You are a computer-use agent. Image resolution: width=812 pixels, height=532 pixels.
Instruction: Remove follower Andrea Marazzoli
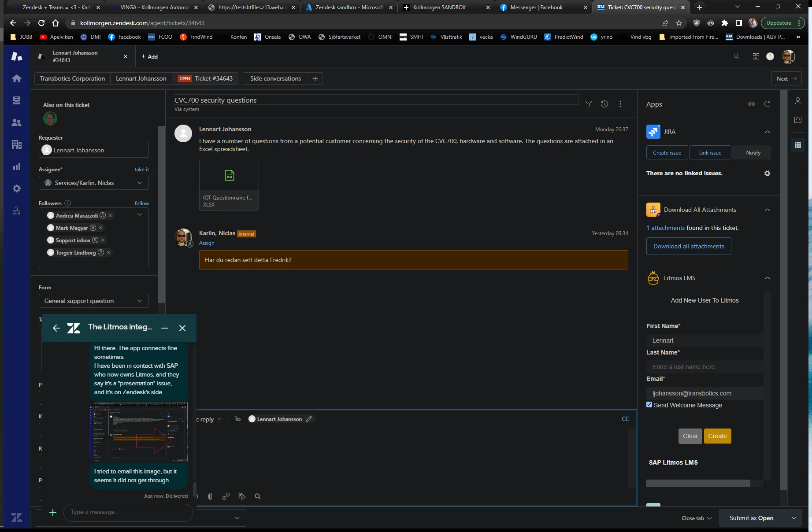[x=110, y=215]
